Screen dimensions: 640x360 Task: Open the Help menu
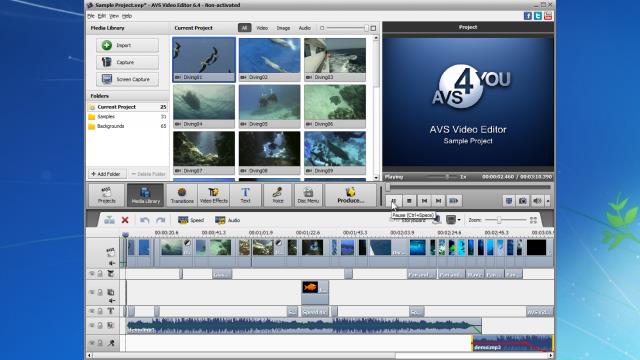click(x=127, y=16)
